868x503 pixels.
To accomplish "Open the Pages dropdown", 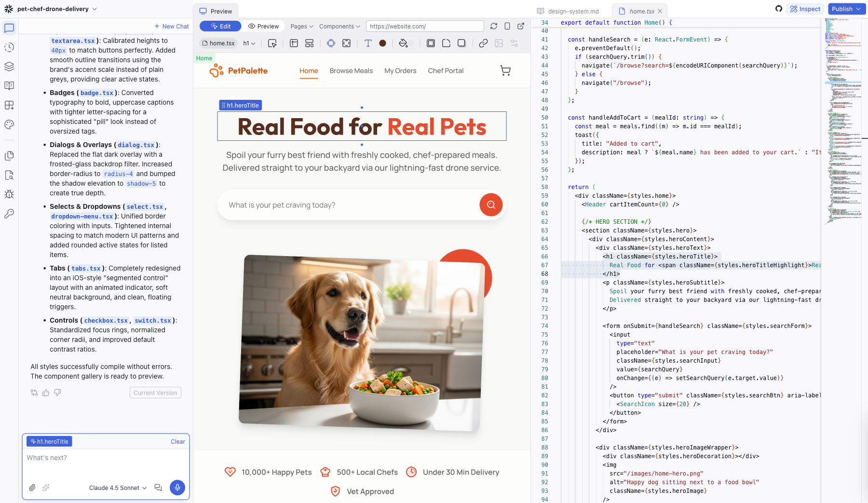I will pos(301,26).
